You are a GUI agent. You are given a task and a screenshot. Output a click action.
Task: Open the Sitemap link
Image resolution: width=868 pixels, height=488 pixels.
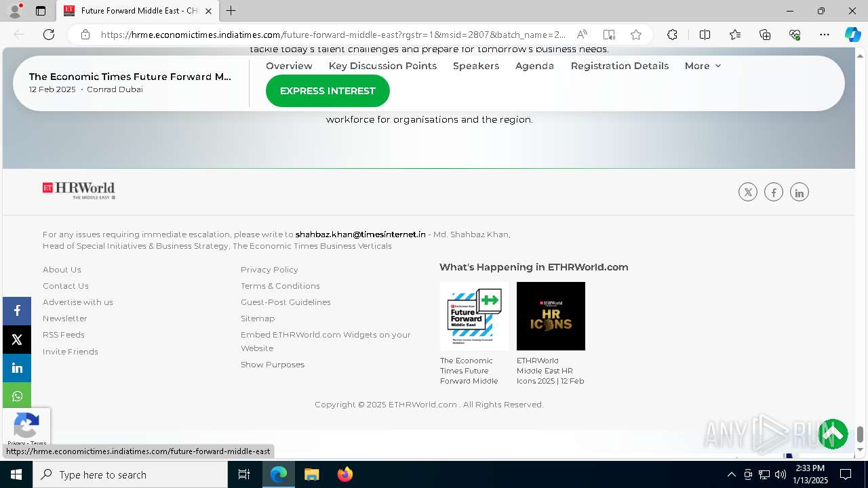(x=258, y=319)
